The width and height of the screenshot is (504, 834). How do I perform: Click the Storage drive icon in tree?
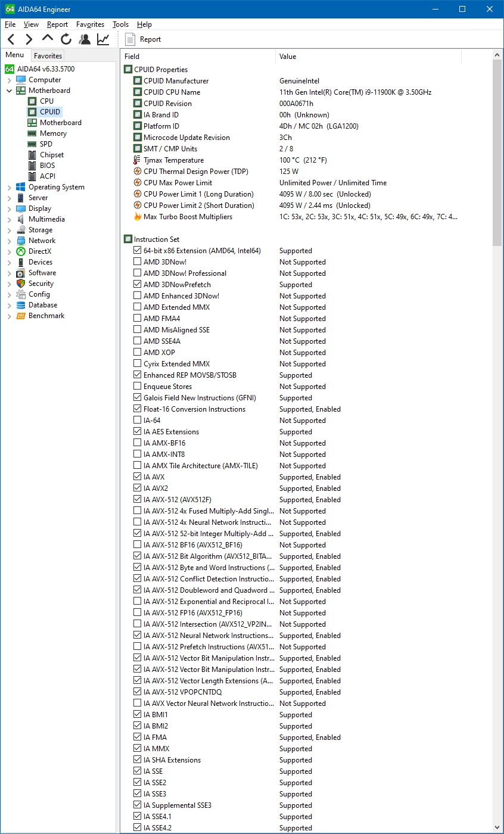tap(21, 230)
